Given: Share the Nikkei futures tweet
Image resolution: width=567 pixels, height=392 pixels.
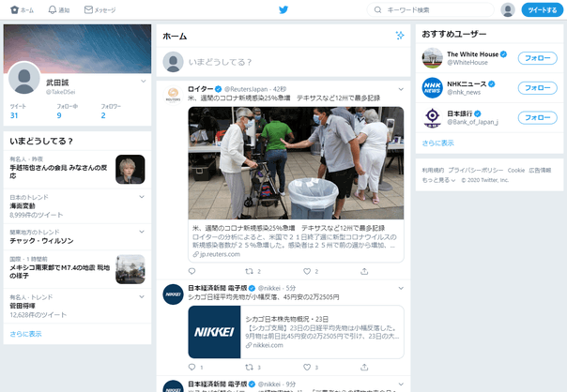Looking at the screenshot, I should click(364, 367).
